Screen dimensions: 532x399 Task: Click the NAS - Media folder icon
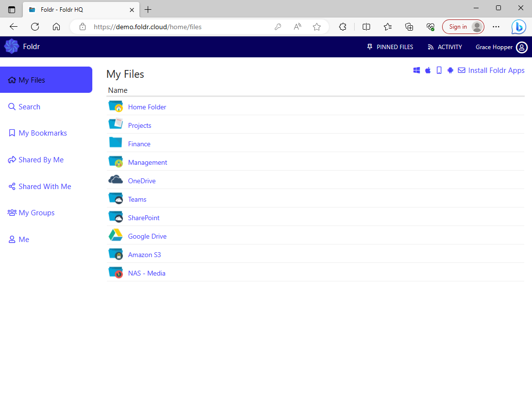pyautogui.click(x=116, y=273)
